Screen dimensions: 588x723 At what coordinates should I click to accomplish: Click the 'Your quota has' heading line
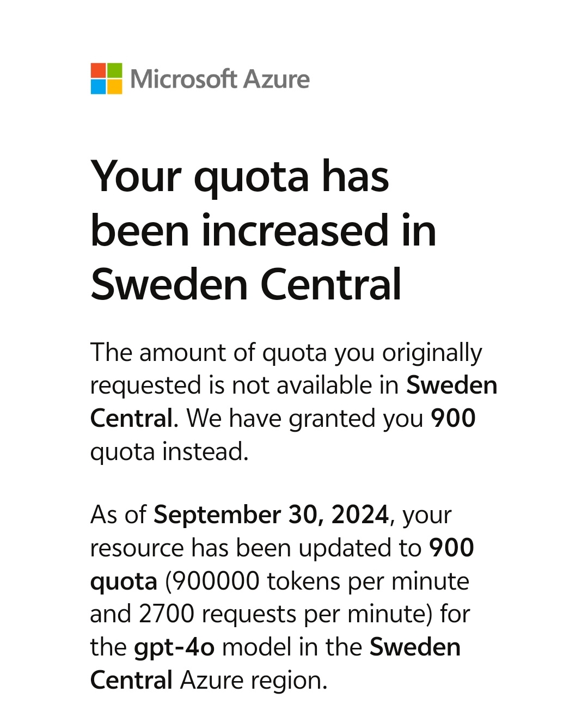coord(240,177)
